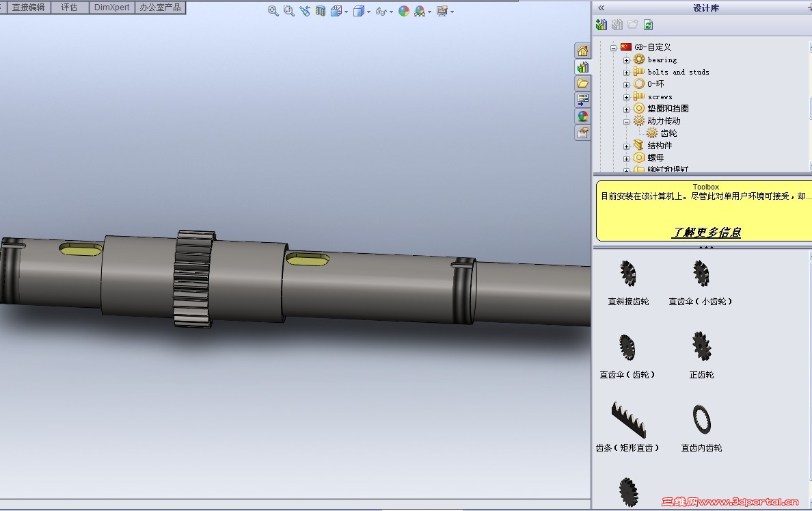Click gear part on shaft model
Screen dimensions: 812x511
(193, 279)
